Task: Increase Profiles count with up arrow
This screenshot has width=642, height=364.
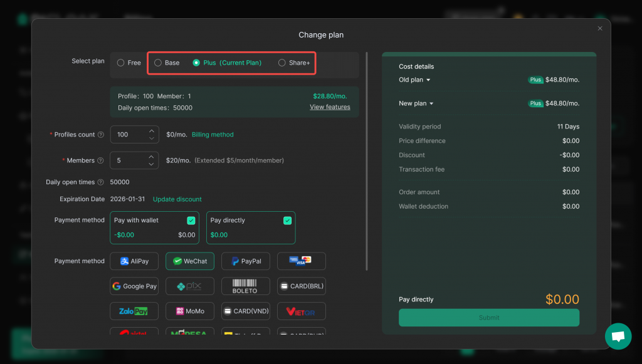Action: [x=151, y=131]
